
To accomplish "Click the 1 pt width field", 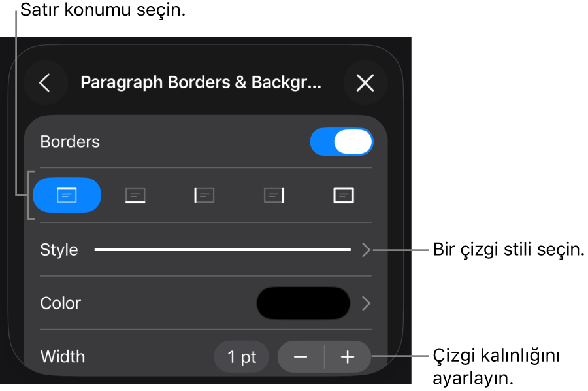I will (x=242, y=357).
